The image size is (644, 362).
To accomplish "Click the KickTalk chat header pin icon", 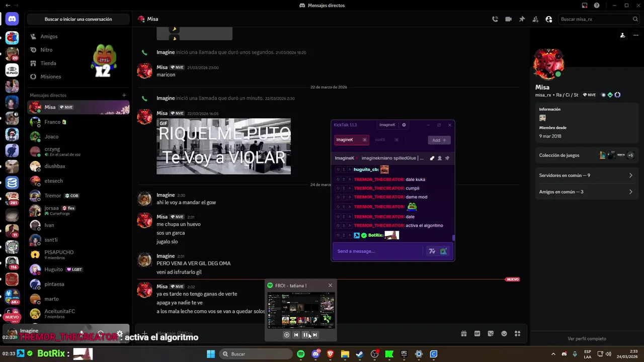I will pos(447,158).
